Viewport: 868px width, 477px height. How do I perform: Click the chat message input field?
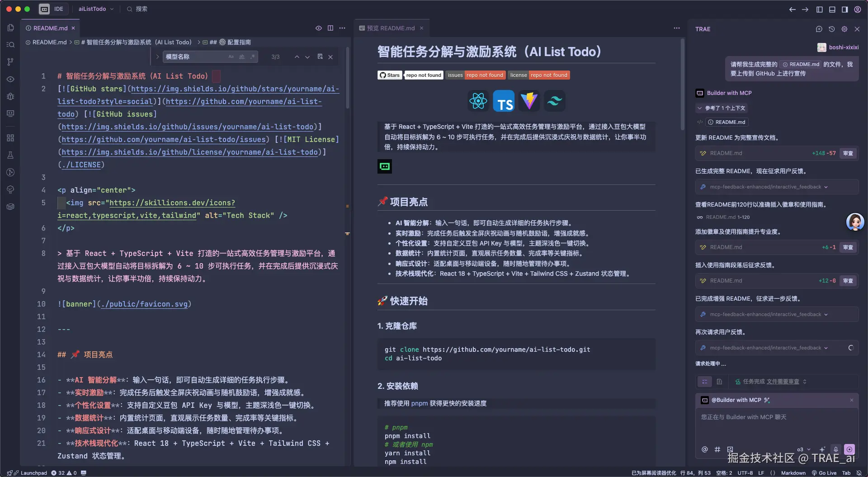tap(776, 425)
